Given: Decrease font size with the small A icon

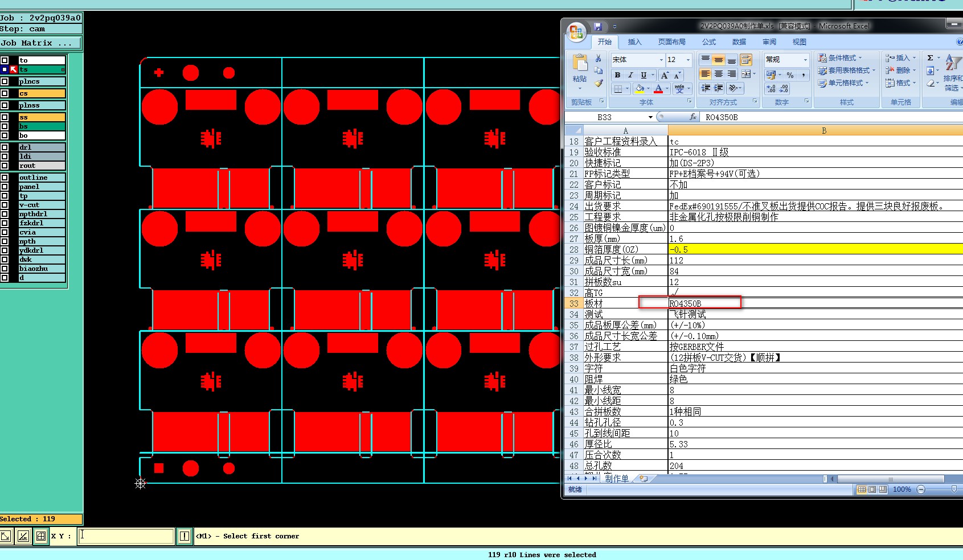Looking at the screenshot, I should [677, 75].
